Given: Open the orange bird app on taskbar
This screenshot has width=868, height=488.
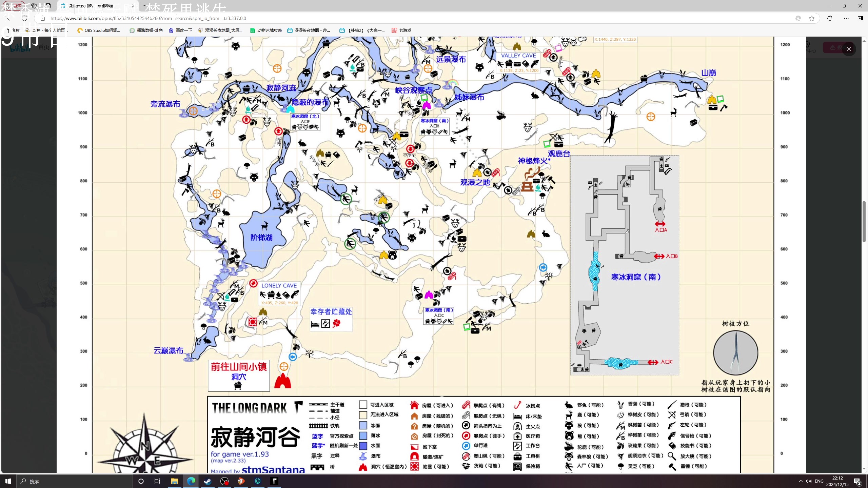Looking at the screenshot, I should pos(241,481).
